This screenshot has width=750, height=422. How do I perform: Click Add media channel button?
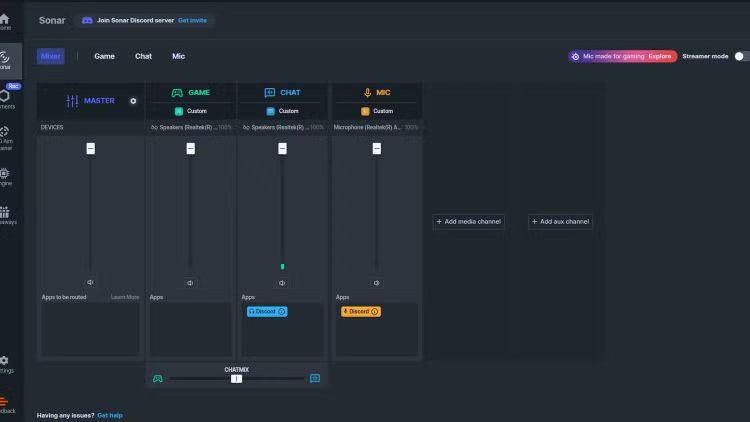(469, 221)
